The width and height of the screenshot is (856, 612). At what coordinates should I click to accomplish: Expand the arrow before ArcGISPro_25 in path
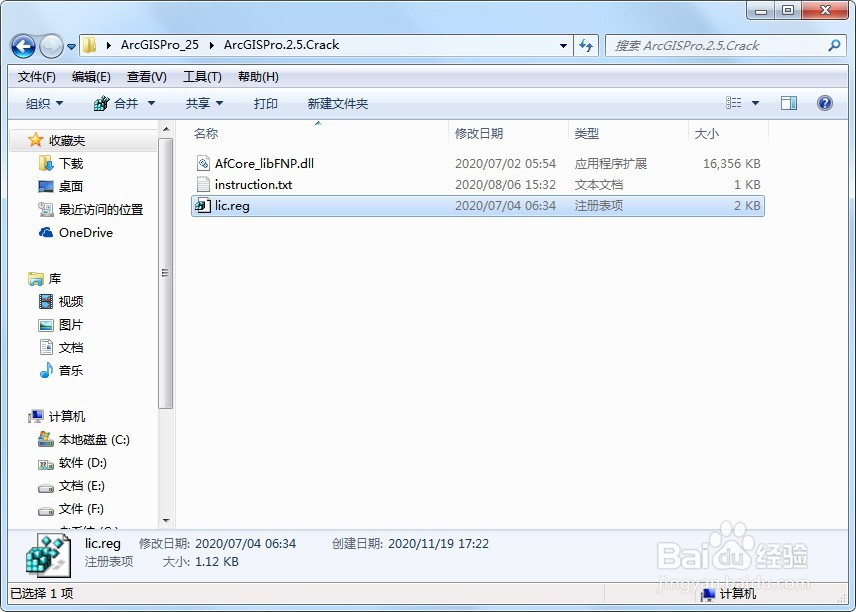[x=109, y=45]
